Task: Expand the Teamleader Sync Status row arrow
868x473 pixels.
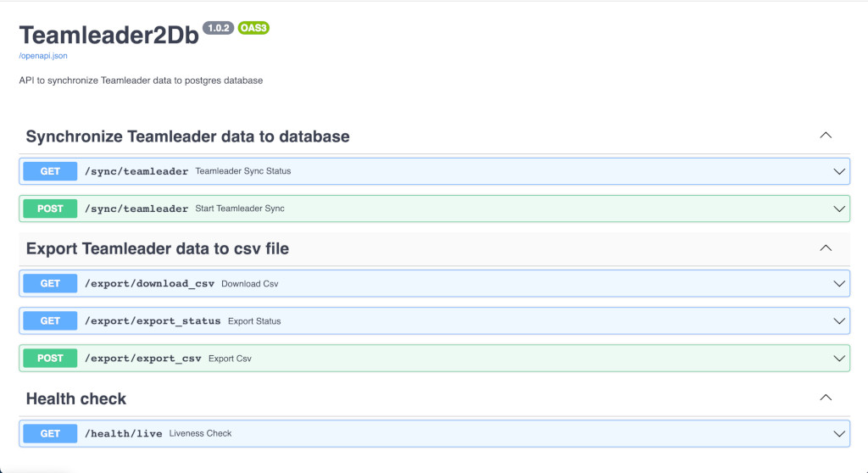Action: point(839,172)
